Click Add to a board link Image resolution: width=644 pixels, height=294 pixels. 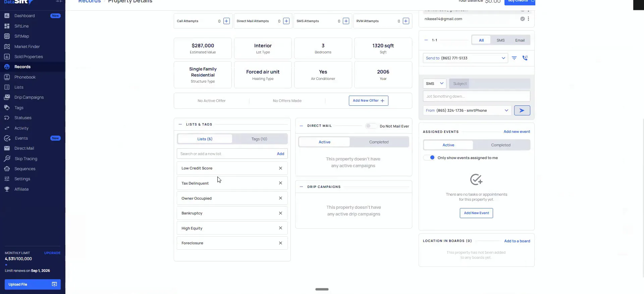(x=517, y=241)
